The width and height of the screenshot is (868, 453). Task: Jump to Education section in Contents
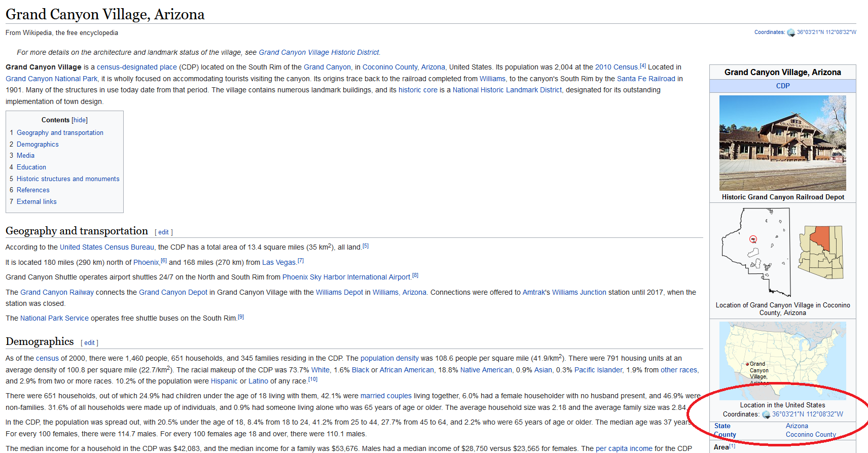tap(31, 167)
